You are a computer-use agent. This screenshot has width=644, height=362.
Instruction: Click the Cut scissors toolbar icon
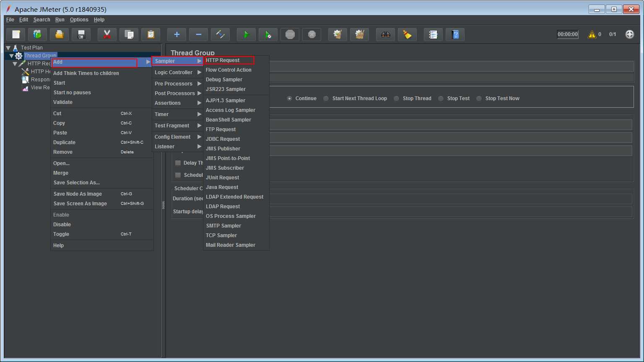pyautogui.click(x=107, y=34)
